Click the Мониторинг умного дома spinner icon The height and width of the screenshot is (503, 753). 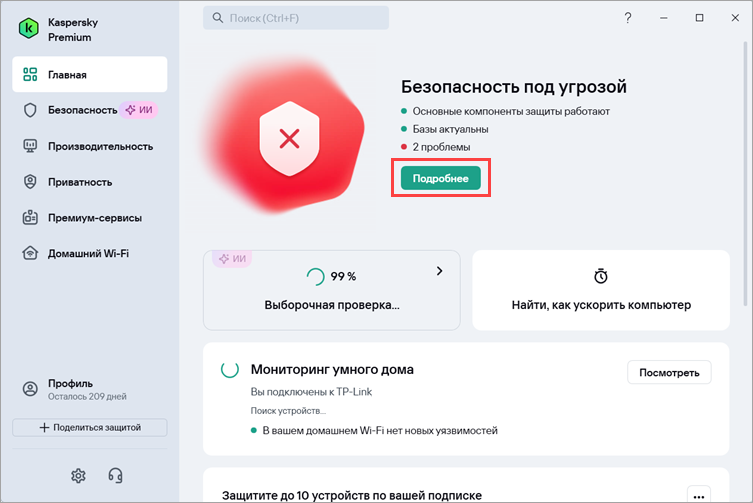coord(230,369)
